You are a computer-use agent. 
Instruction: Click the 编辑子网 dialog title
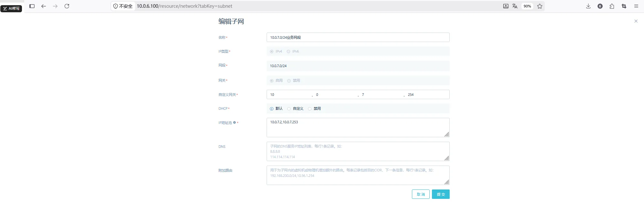231,21
